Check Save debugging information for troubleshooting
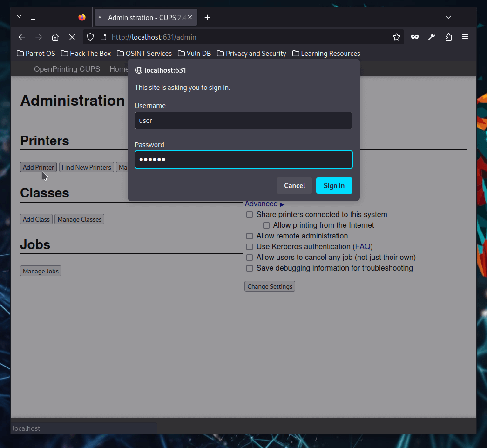This screenshot has height=448, width=487. 250,268
